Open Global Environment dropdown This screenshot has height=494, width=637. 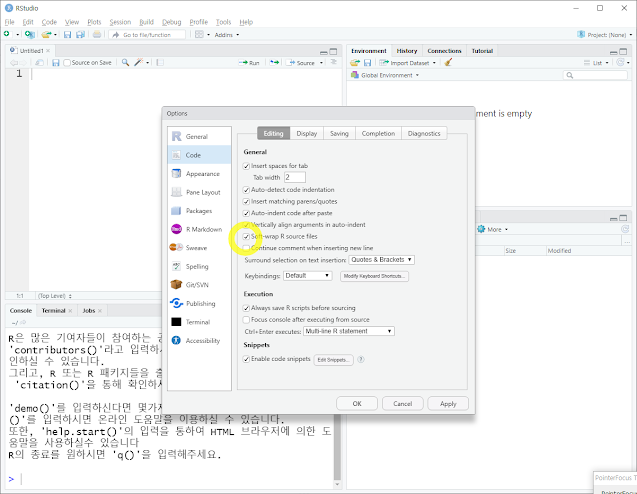(x=385, y=75)
